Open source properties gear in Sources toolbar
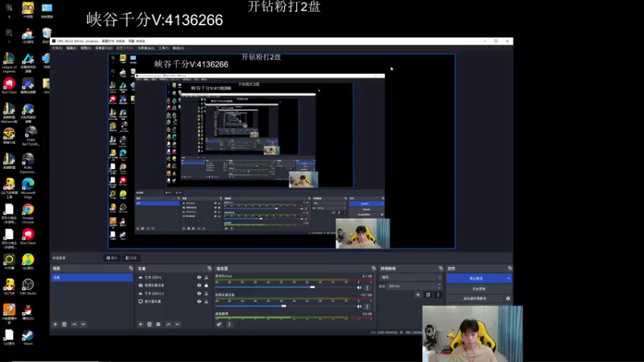The image size is (644, 362). [x=158, y=324]
